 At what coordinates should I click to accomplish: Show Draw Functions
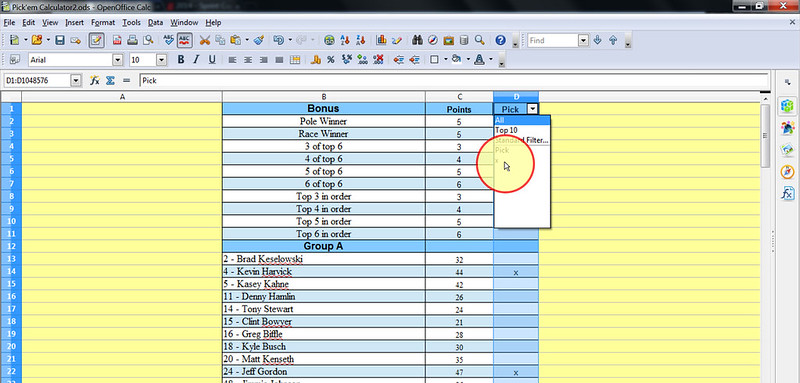click(397, 40)
